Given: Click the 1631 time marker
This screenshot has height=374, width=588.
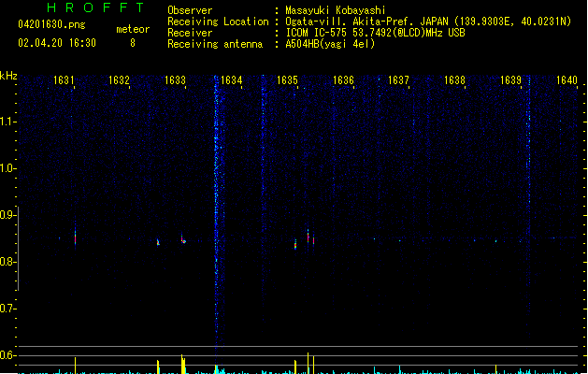Looking at the screenshot, I should (64, 80).
